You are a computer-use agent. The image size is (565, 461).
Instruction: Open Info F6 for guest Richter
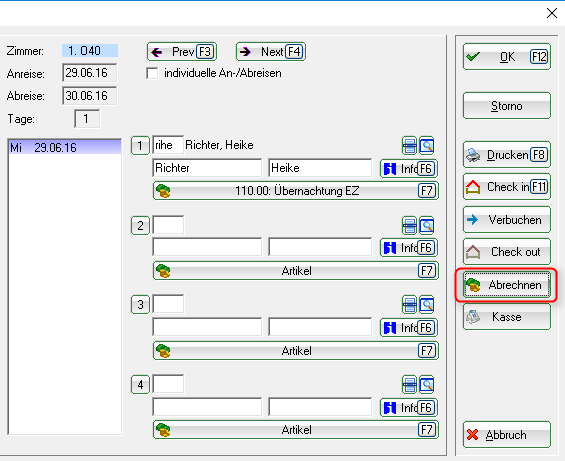[x=409, y=168]
